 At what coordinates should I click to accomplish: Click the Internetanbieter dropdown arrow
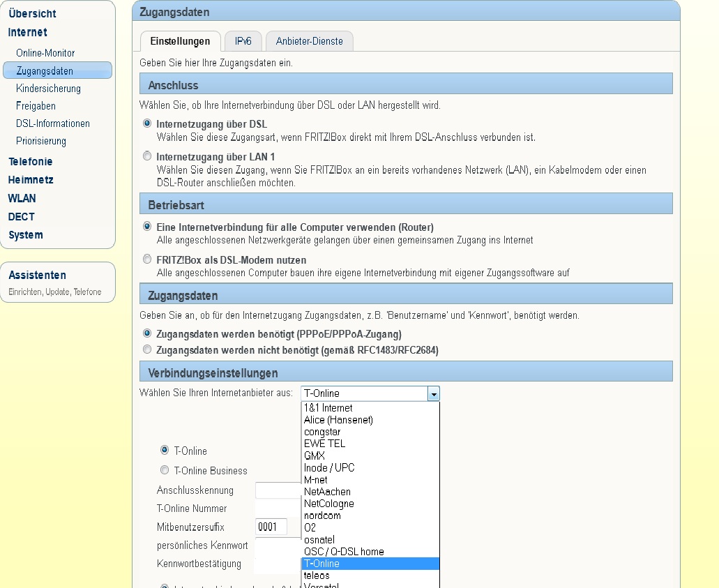click(433, 393)
